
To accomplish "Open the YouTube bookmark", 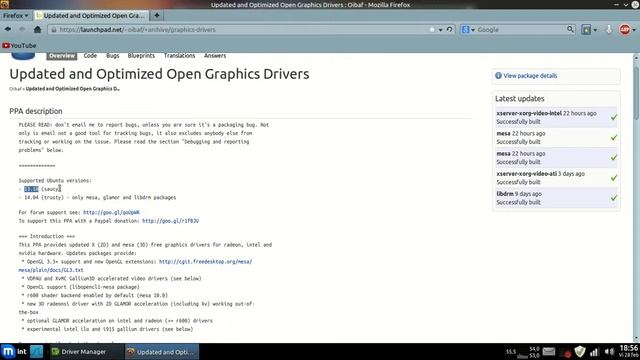I will (19, 45).
